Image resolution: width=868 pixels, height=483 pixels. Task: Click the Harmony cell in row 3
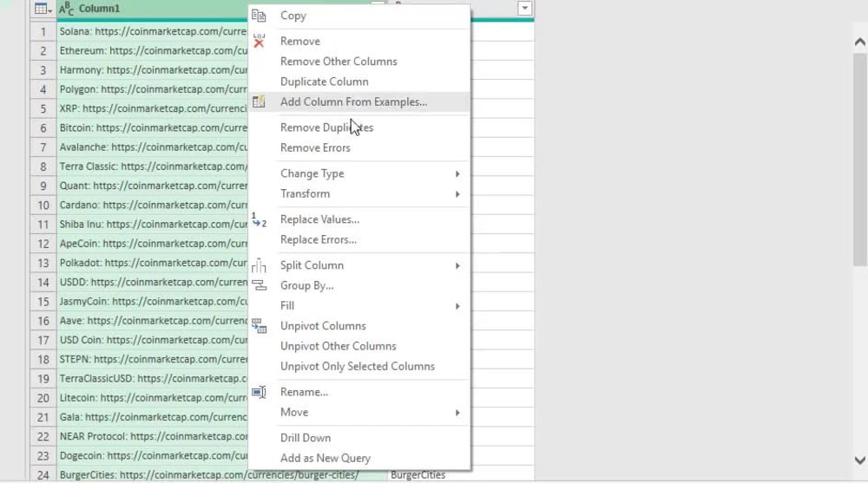(152, 69)
